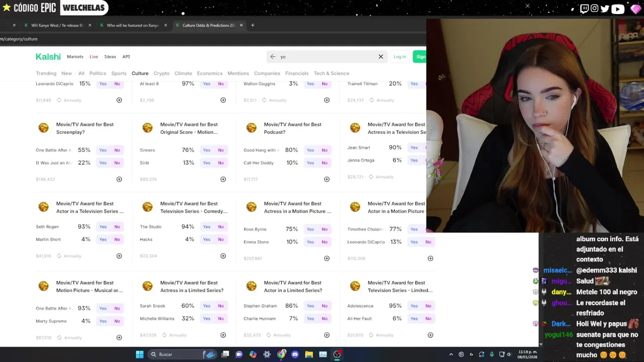The width and height of the screenshot is (644, 362).
Task: Choose No for Sirāt original score
Action: pos(221,163)
